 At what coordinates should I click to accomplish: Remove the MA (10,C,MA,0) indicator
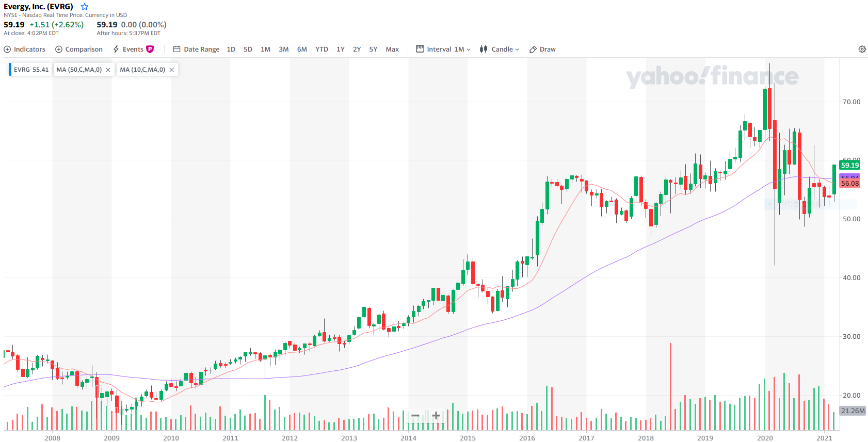171,70
